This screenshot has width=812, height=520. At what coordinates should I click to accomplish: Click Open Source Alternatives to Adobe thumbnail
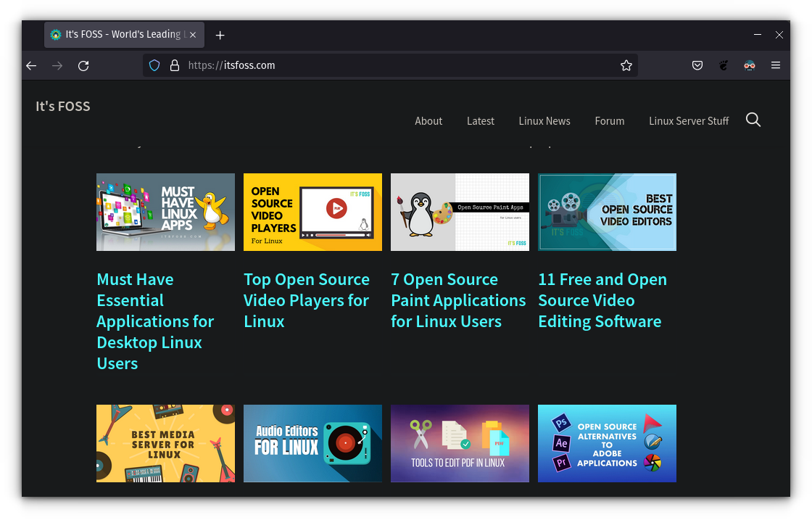[607, 443]
